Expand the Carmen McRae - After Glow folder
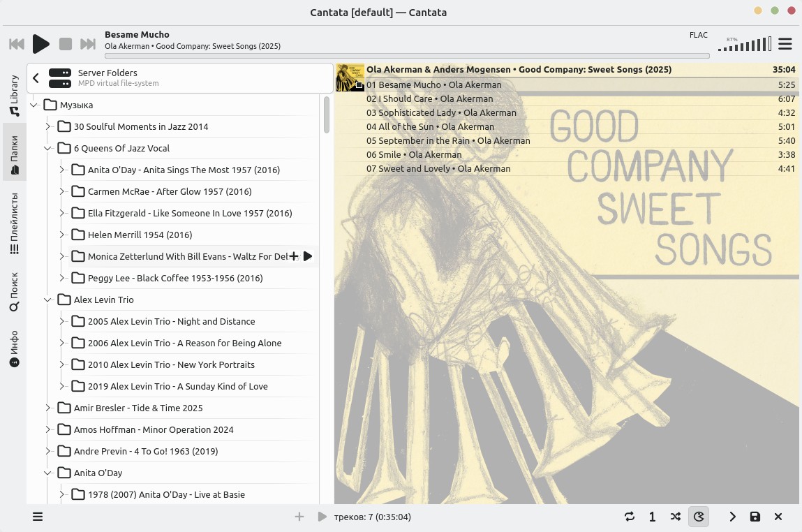Viewport: 802px width, 532px height. point(61,191)
